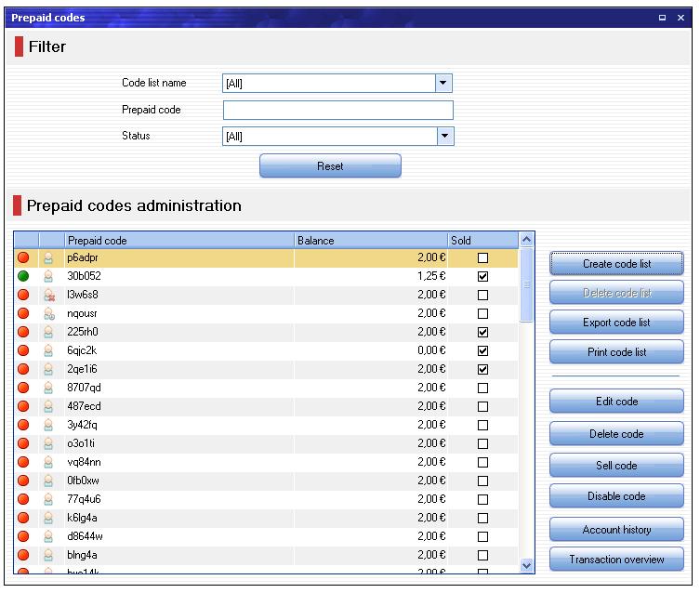700x593 pixels.
Task: Click the Sell code button
Action: coord(616,466)
